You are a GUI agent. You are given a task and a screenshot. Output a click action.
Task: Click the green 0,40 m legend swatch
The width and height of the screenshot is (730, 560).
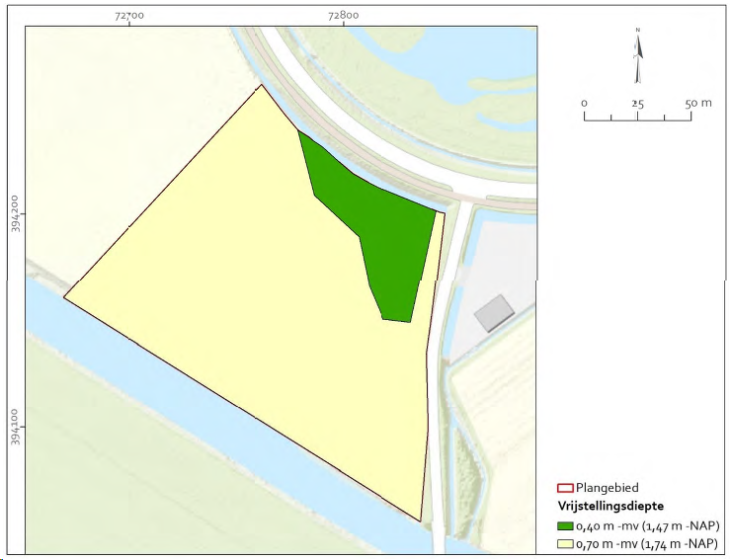565,526
